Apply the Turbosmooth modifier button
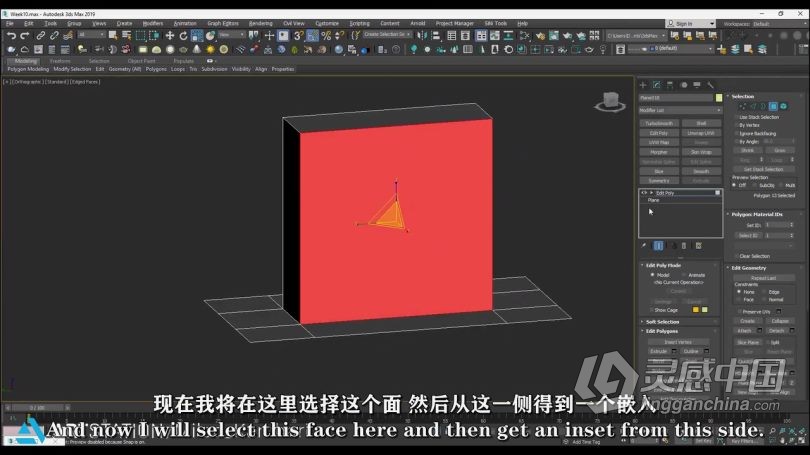The image size is (810, 455). click(x=659, y=123)
